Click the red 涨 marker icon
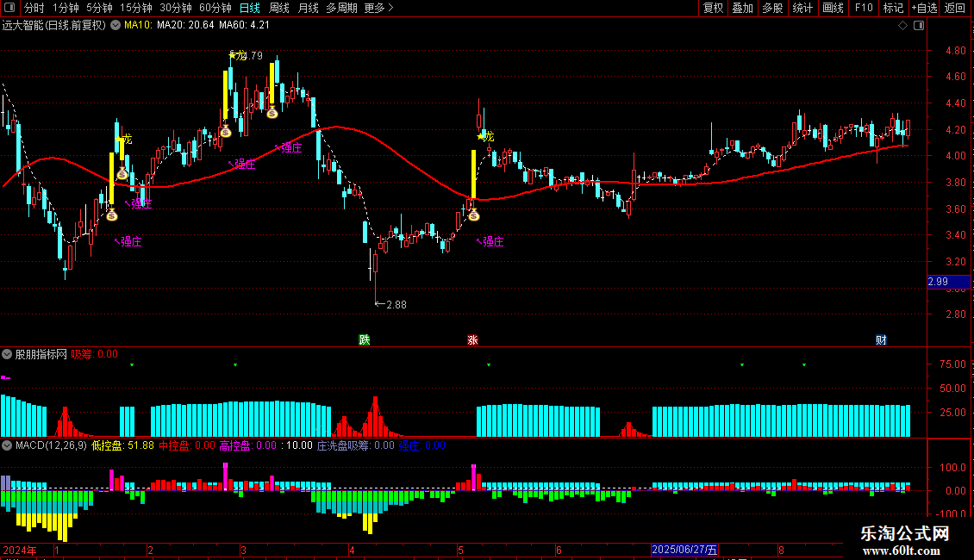The height and width of the screenshot is (560, 974). 472,339
